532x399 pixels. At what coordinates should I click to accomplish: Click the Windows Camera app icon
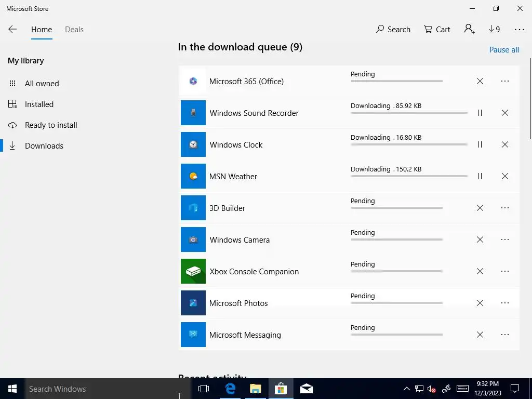tap(193, 240)
